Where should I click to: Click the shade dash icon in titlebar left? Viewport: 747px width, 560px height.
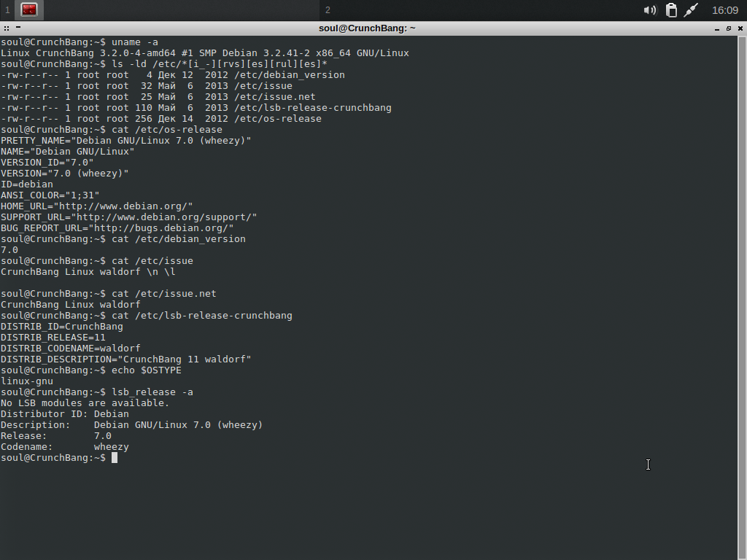(x=18, y=28)
